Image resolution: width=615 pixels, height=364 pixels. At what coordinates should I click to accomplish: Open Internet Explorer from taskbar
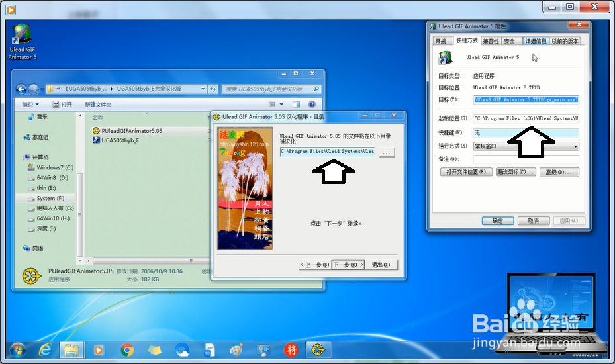(45, 350)
